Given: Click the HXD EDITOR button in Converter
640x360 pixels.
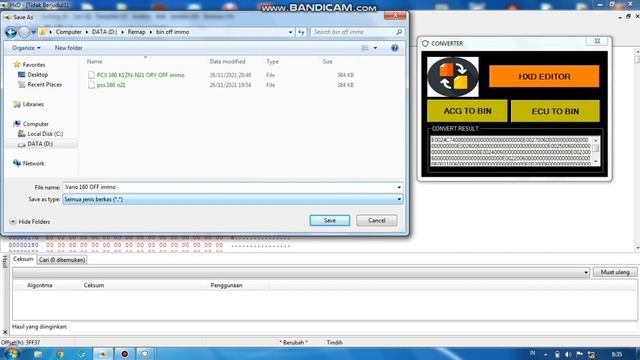Looking at the screenshot, I should pos(544,76).
